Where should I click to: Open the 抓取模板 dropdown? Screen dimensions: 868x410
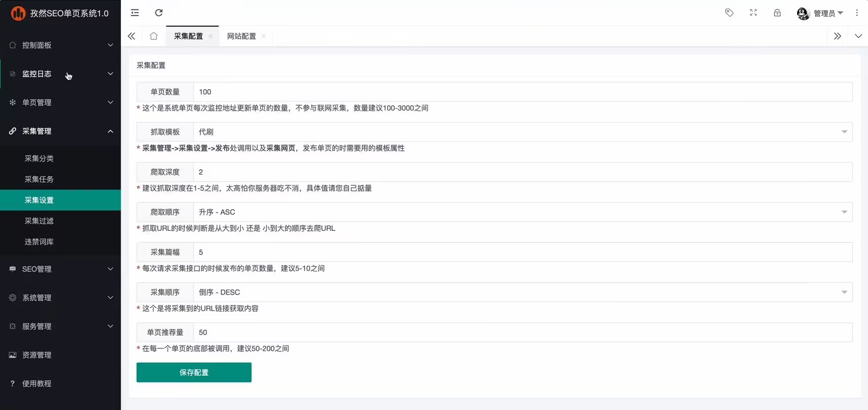523,132
